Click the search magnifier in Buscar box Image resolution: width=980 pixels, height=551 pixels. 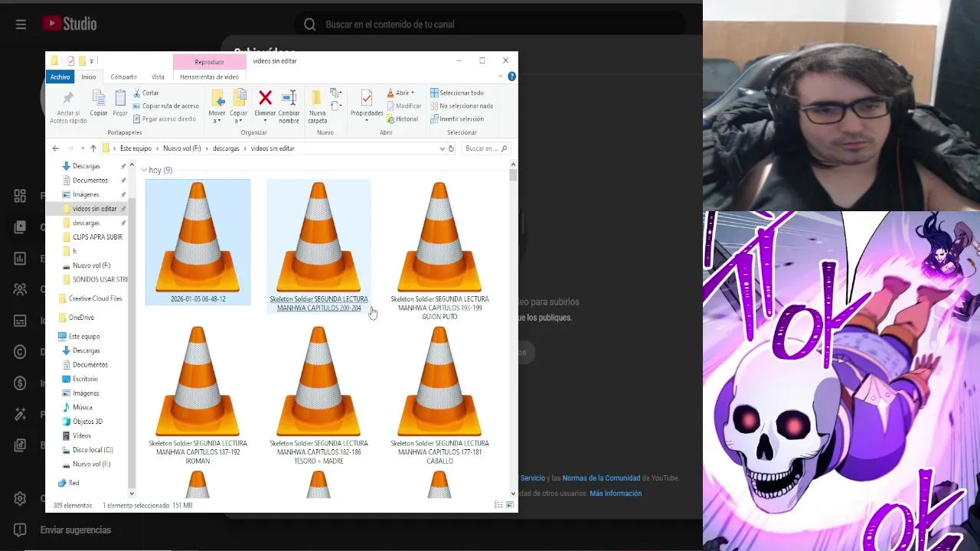coord(503,148)
